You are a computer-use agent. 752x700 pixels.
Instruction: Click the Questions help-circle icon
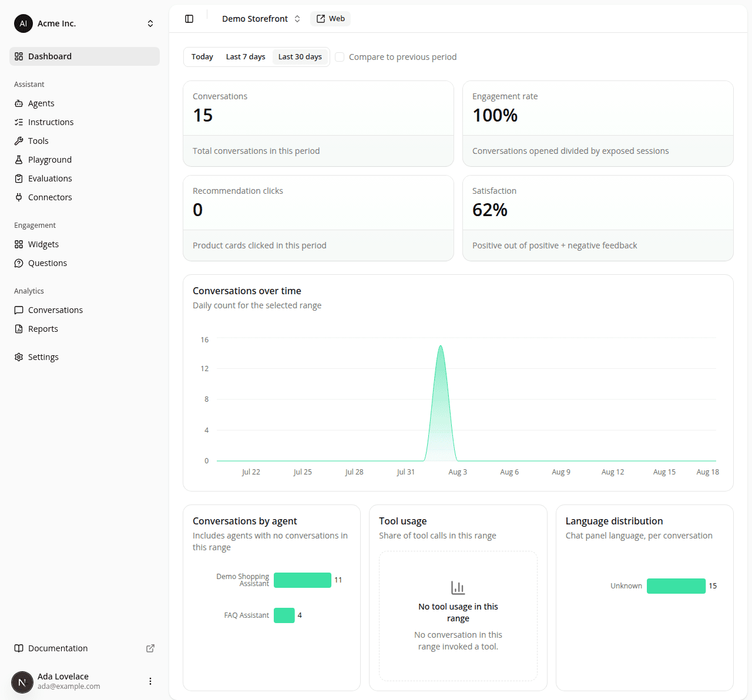(19, 263)
